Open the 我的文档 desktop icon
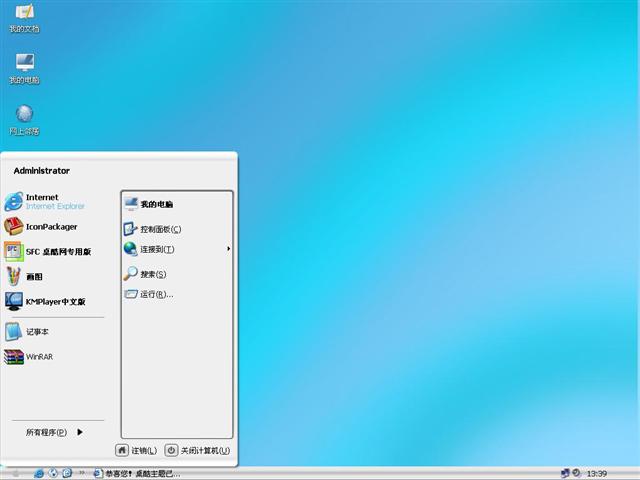Screen dimensions: 640x480 click(x=24, y=18)
